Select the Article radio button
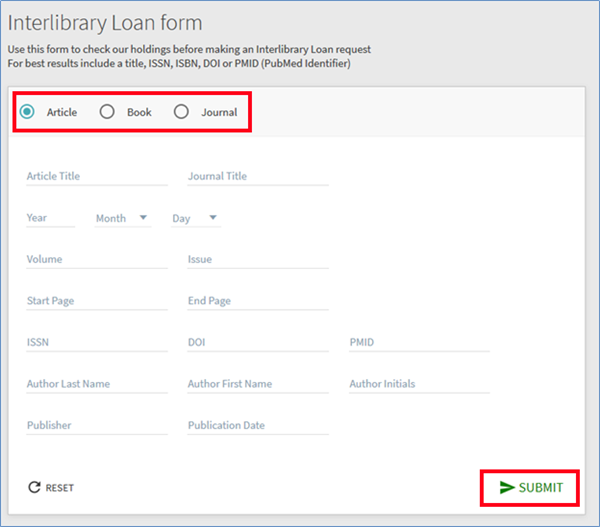This screenshot has height=527, width=600. click(x=27, y=112)
